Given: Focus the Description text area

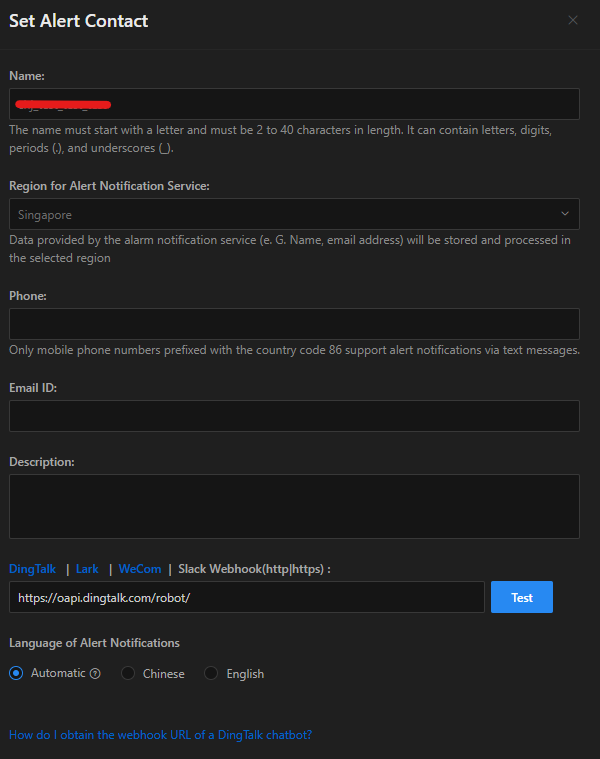Looking at the screenshot, I should pyautogui.click(x=294, y=506).
